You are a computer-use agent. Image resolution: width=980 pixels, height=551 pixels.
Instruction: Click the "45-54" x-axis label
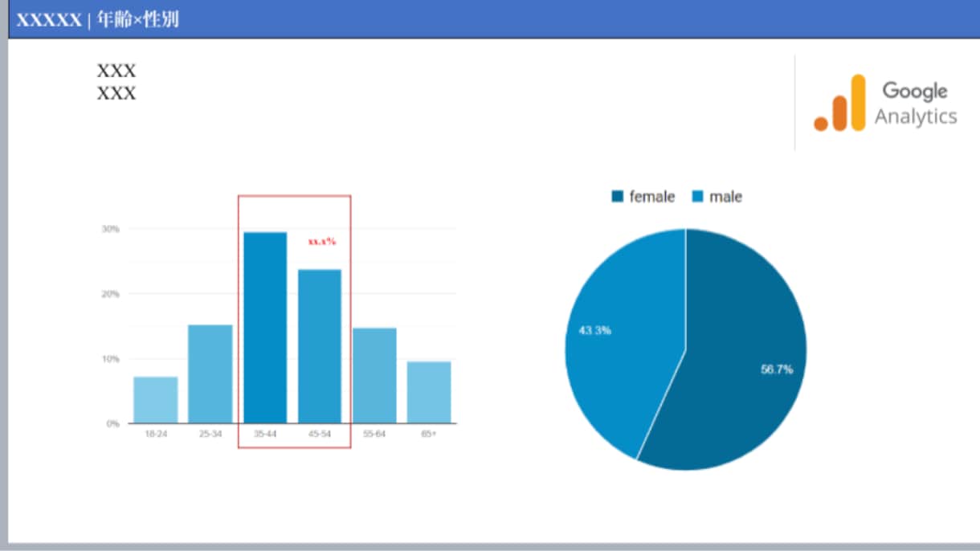[320, 434]
